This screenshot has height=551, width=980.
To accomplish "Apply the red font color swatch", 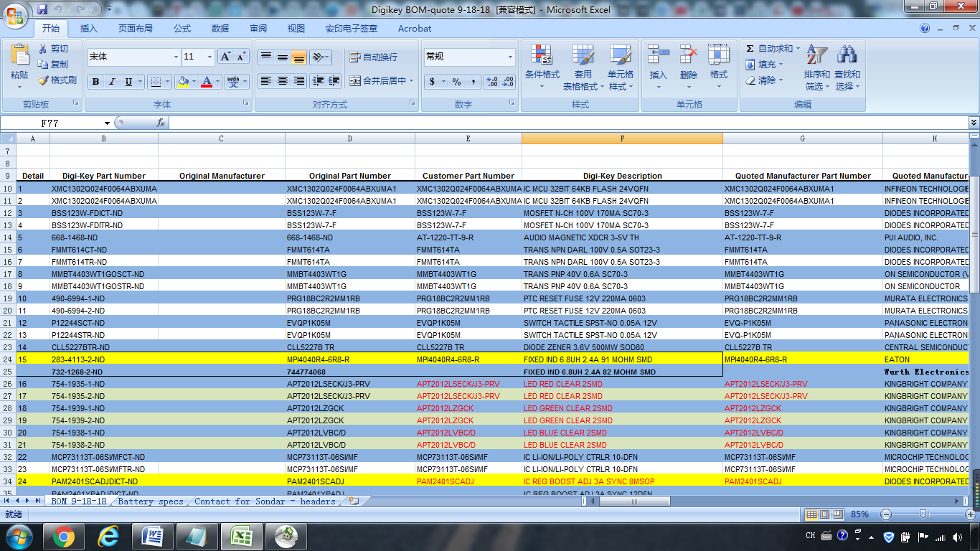I will [207, 82].
